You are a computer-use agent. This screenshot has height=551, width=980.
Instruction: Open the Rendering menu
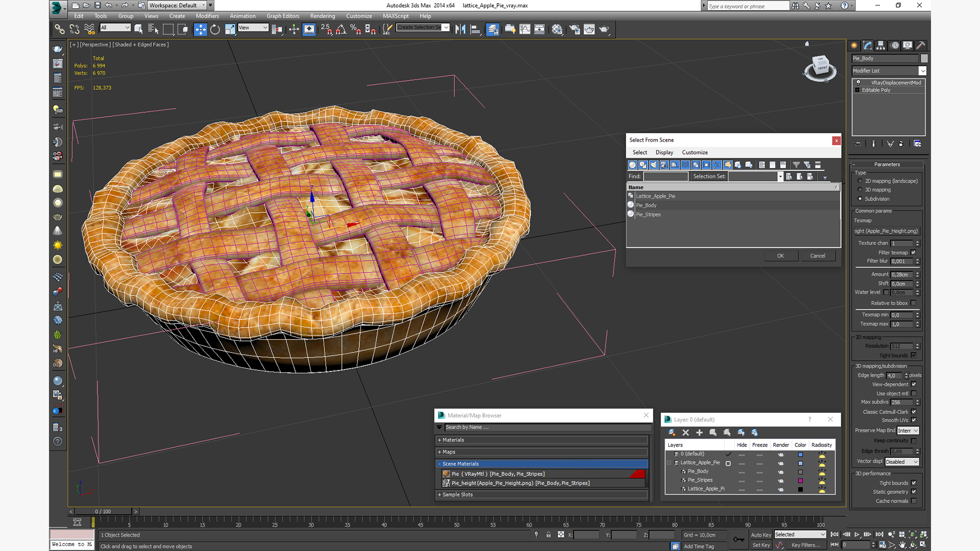(x=323, y=16)
